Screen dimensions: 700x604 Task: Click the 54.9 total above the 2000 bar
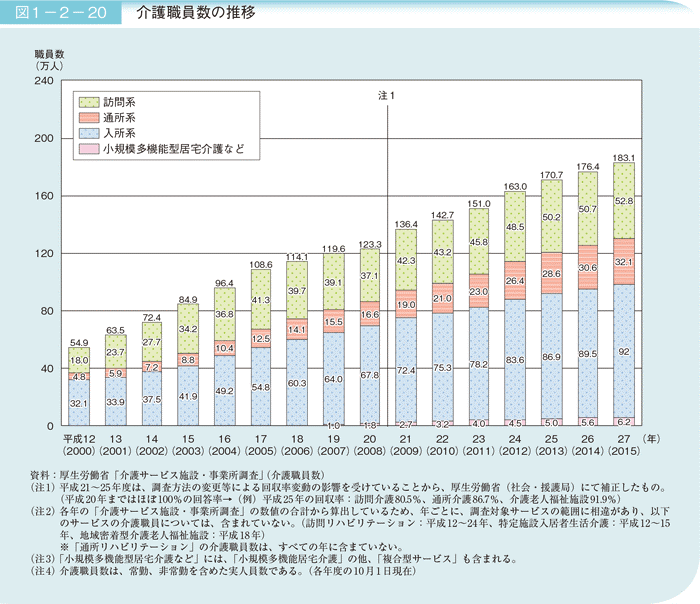pyautogui.click(x=79, y=342)
